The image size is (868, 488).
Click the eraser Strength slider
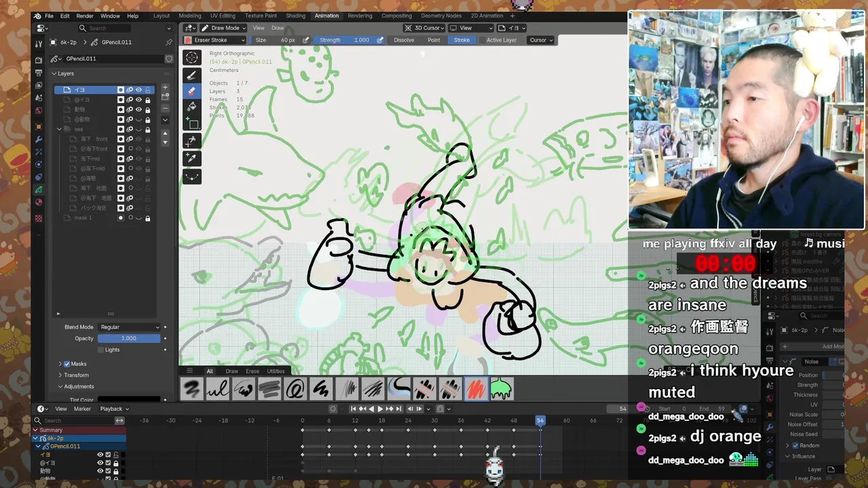pos(346,40)
